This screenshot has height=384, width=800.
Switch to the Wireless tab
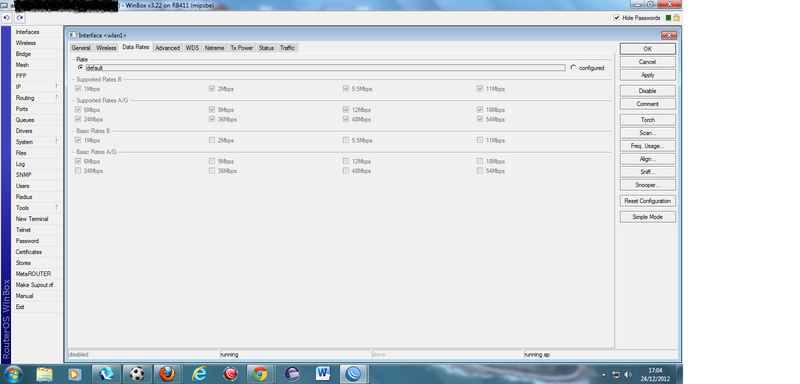106,48
